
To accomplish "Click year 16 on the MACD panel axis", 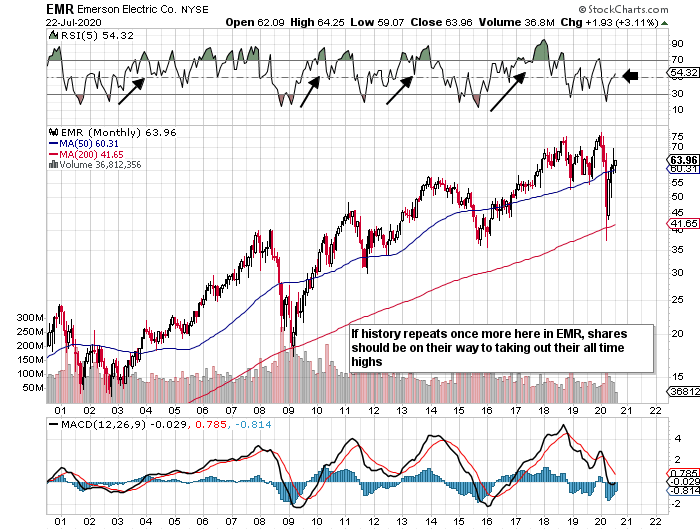I will click(x=487, y=522).
